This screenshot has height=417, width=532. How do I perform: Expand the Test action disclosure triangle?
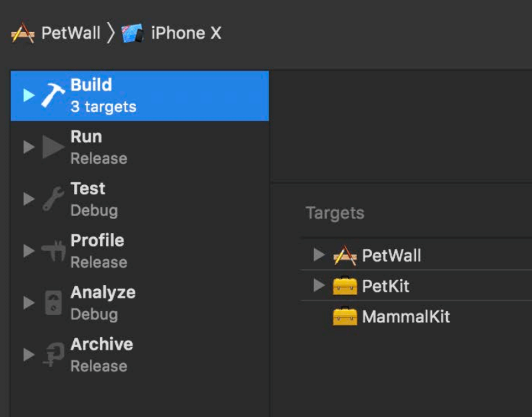pos(28,199)
